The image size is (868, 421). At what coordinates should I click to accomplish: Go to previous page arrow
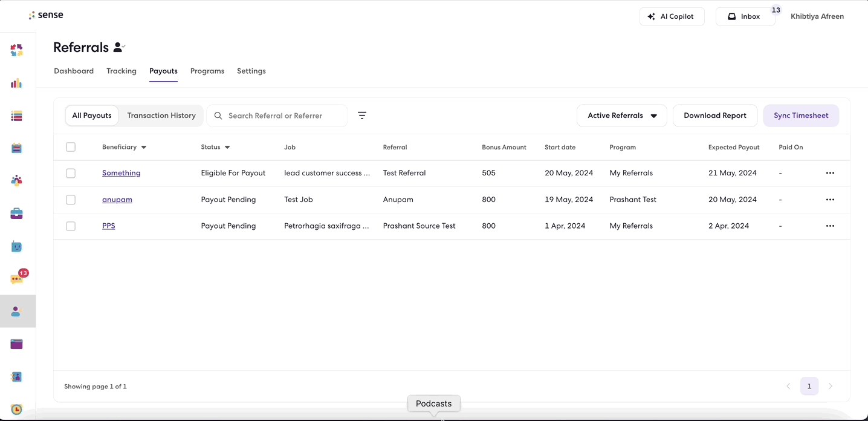coord(788,386)
